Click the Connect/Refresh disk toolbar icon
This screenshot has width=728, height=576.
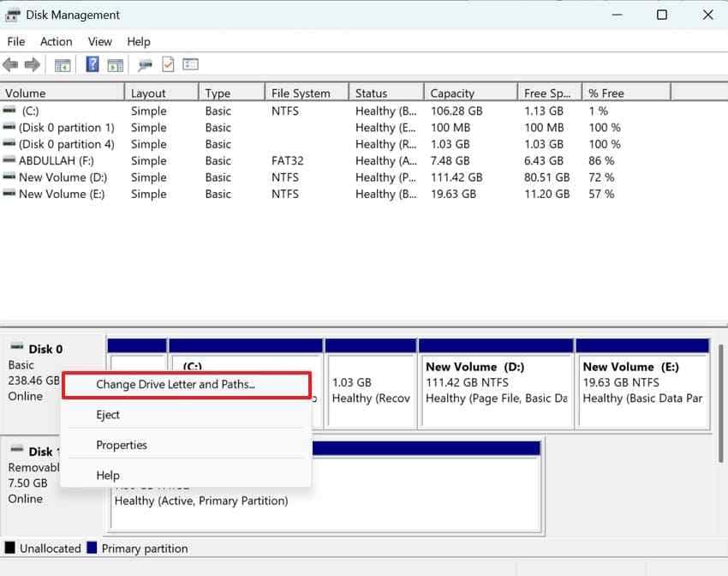point(145,65)
